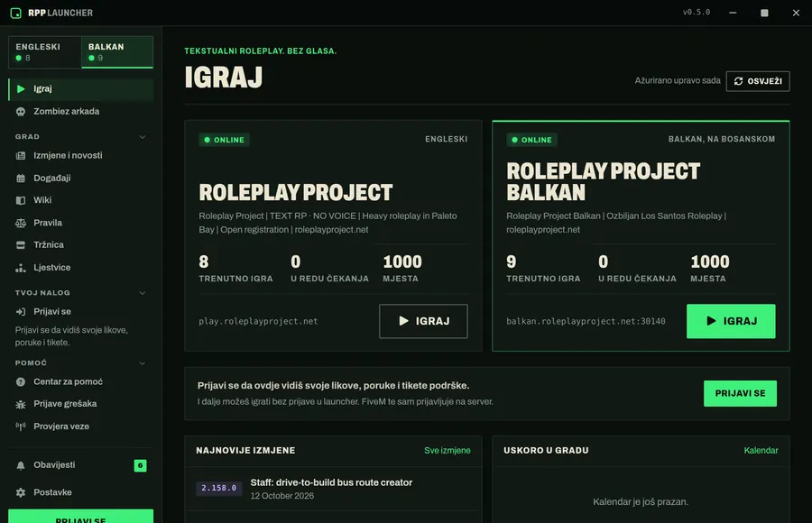Open Centar za pomoć
The height and width of the screenshot is (523, 812).
(81, 381)
